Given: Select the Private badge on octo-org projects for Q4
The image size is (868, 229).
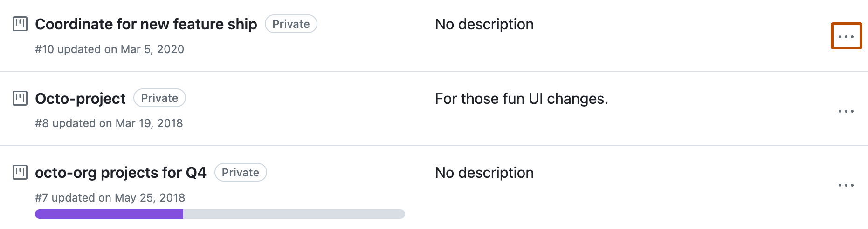Looking at the screenshot, I should [x=240, y=173].
